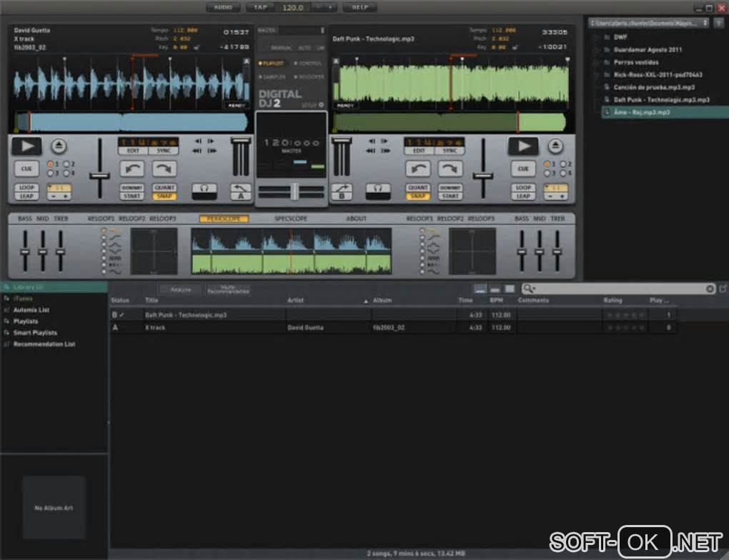The image size is (729, 560).
Task: Start playback on deck A
Action: (27, 146)
